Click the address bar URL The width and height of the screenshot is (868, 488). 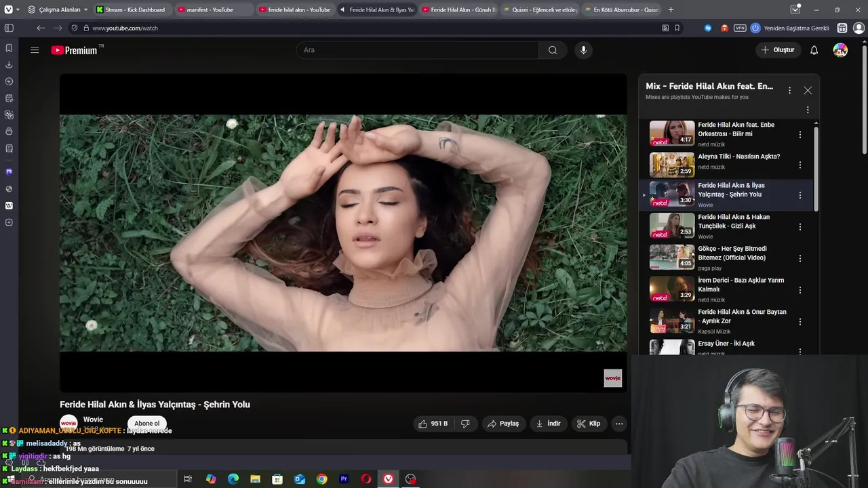[x=125, y=28]
